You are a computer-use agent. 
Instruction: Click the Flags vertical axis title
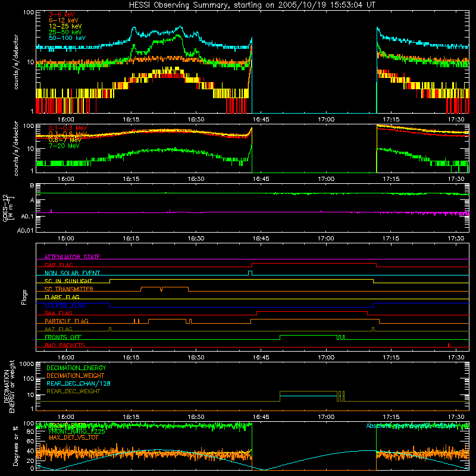pyautogui.click(x=24, y=297)
